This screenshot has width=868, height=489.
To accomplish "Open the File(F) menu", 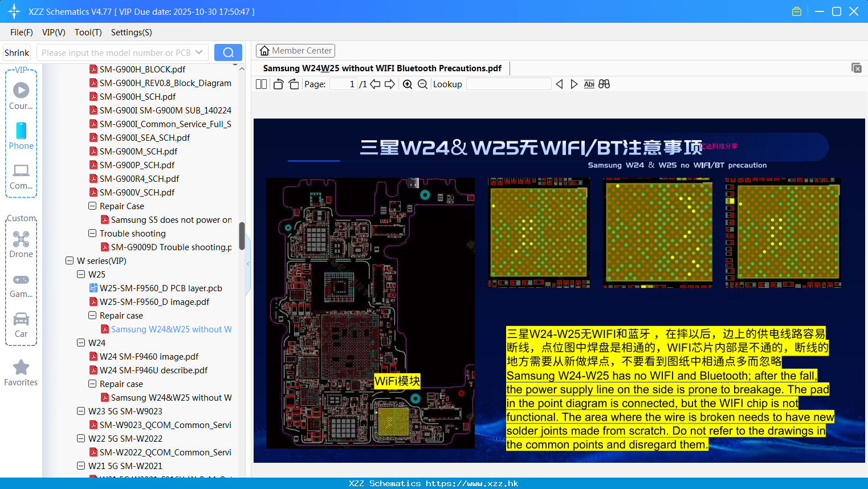I will tap(22, 32).
